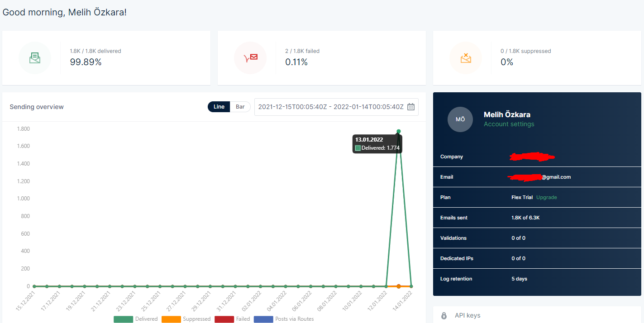
Task: Click the date range input field
Action: [x=336, y=107]
